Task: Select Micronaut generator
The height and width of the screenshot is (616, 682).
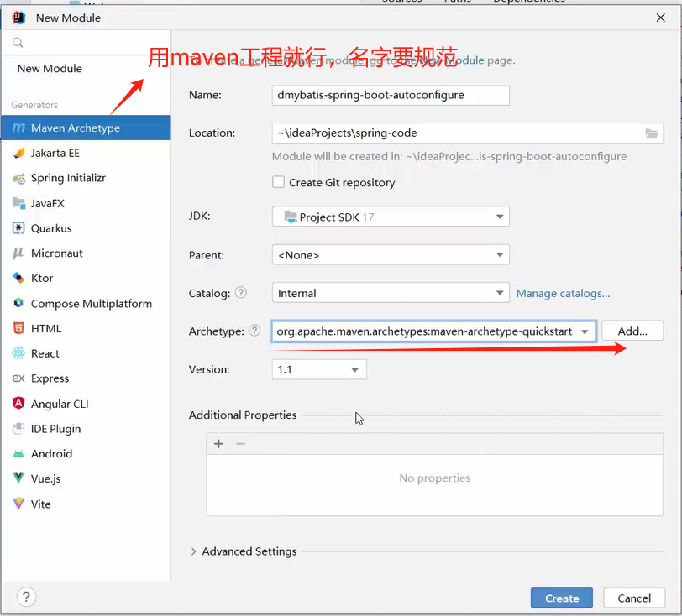Action: [x=86, y=253]
